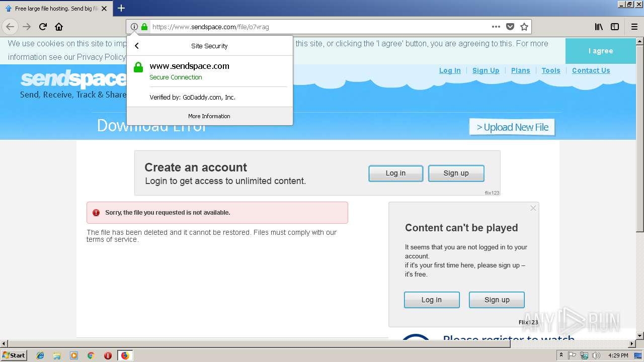
Task: Click Log in in the Create an account banner
Action: tap(395, 173)
